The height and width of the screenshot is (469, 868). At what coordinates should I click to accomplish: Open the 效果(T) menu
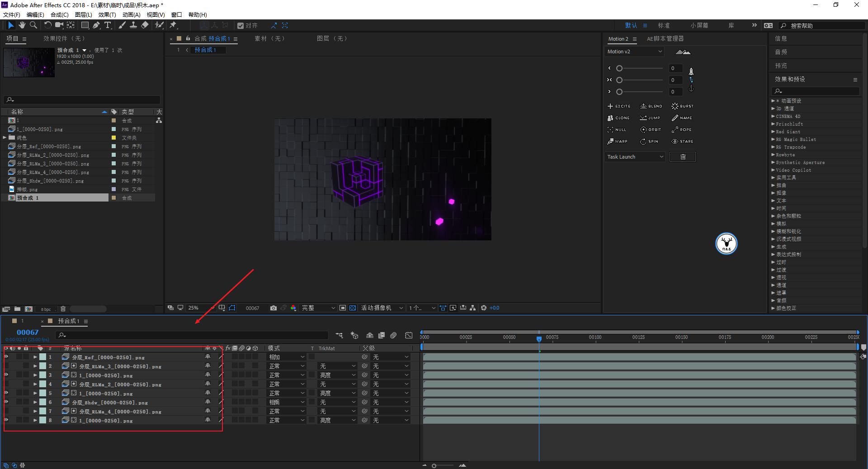107,14
